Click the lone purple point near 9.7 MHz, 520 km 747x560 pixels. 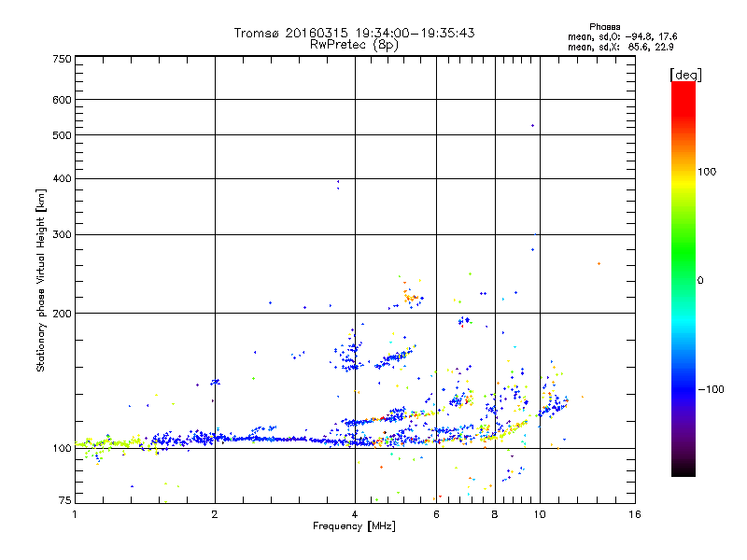(532, 126)
